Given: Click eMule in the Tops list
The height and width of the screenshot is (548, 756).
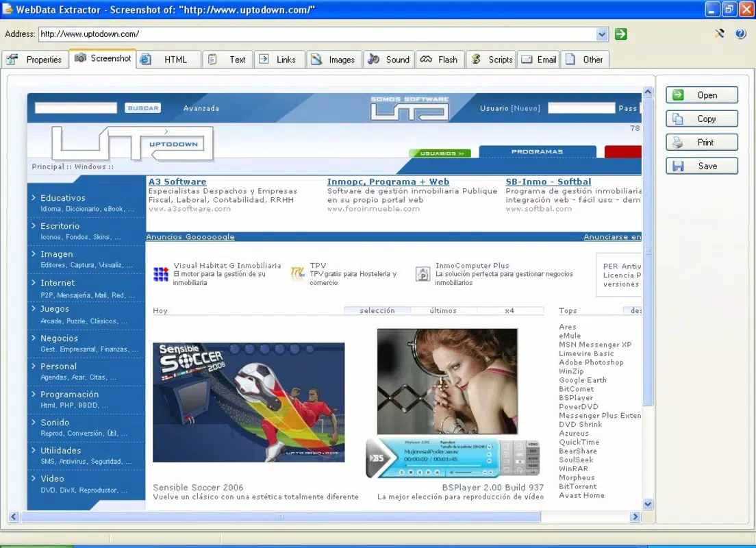Looking at the screenshot, I should point(570,336).
